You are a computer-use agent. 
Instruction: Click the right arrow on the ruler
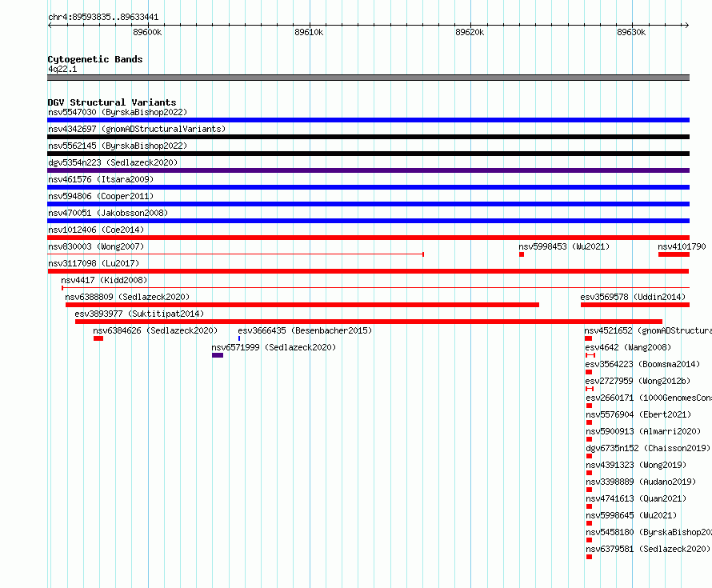(x=686, y=25)
